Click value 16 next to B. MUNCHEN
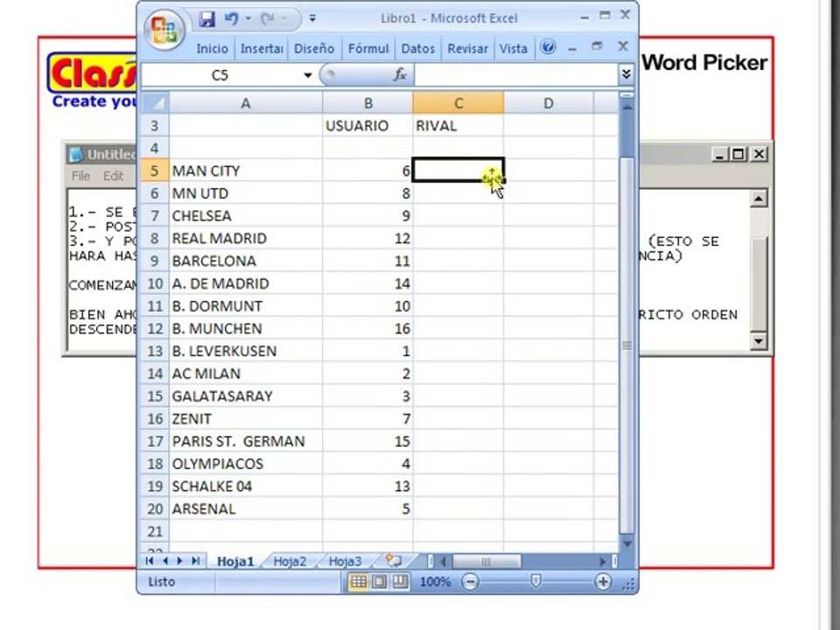The image size is (840, 630). 368,328
